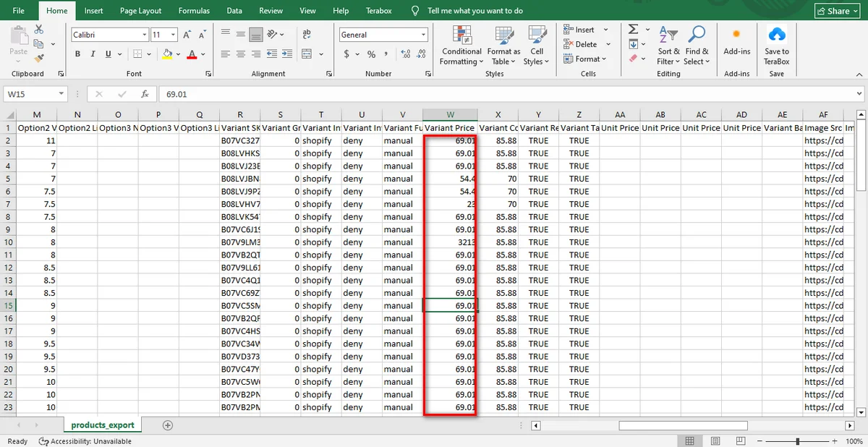Click the Fill Color paint bucket
The image size is (868, 447).
(x=167, y=54)
